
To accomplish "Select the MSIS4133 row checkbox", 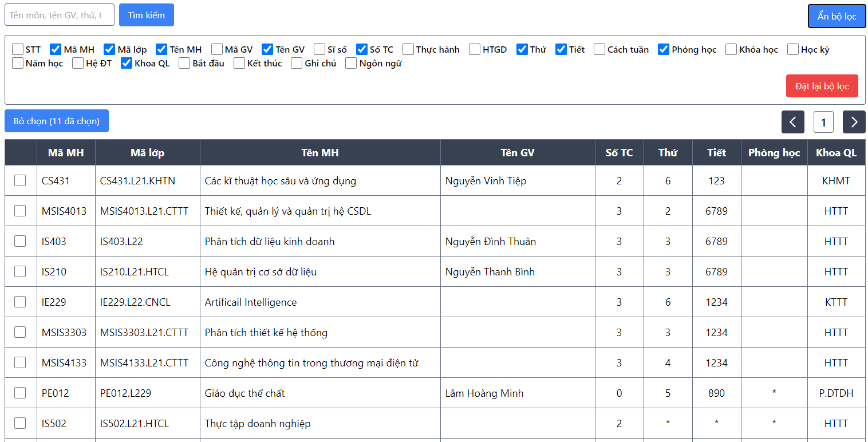I will (20, 362).
